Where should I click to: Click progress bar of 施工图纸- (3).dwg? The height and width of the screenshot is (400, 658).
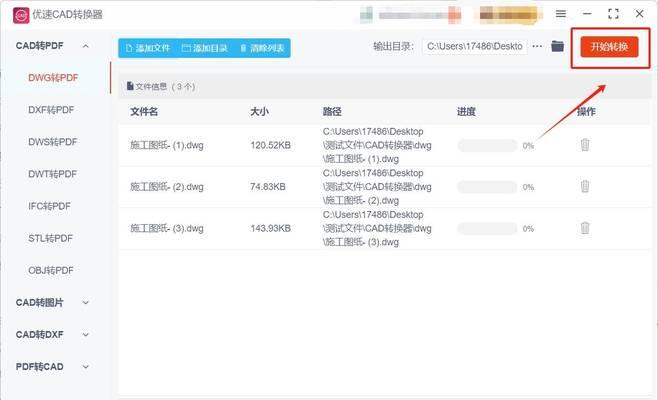[x=487, y=229]
